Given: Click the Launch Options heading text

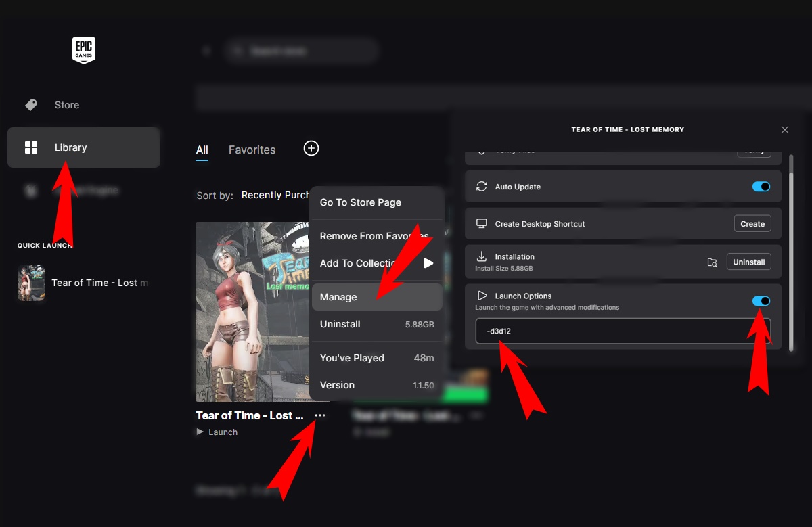Looking at the screenshot, I should [x=523, y=296].
